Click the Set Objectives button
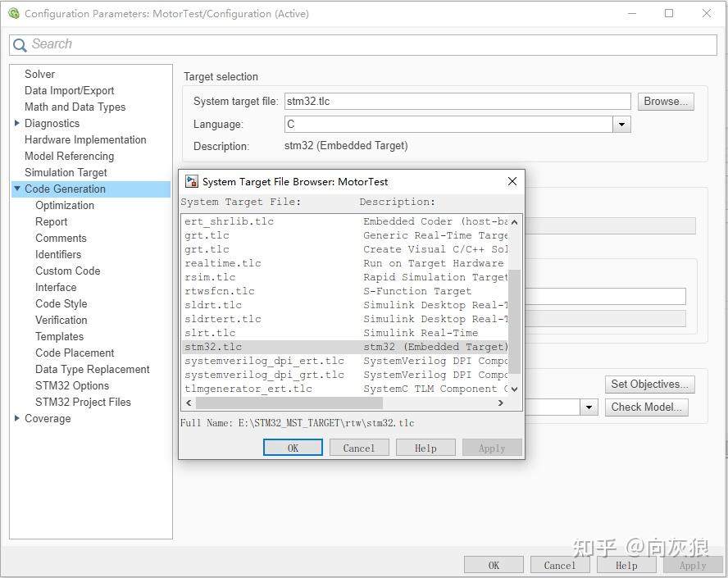The width and height of the screenshot is (728, 578). pyautogui.click(x=649, y=384)
